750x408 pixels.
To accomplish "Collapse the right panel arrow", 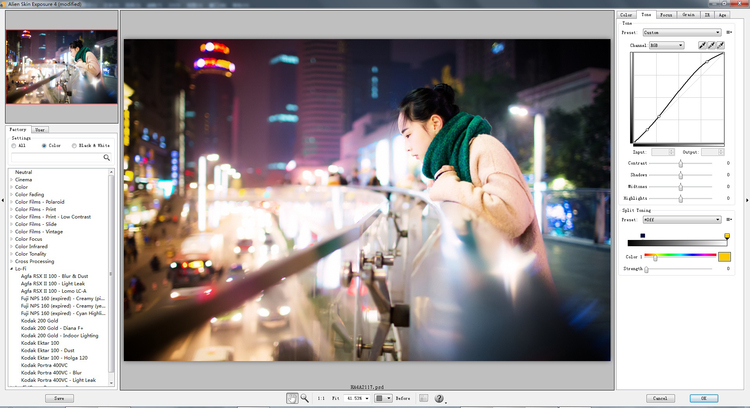I will pyautogui.click(x=747, y=200).
